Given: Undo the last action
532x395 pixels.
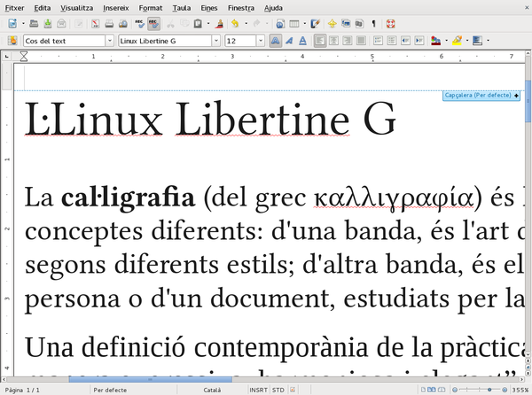Looking at the screenshot, I should [235, 24].
